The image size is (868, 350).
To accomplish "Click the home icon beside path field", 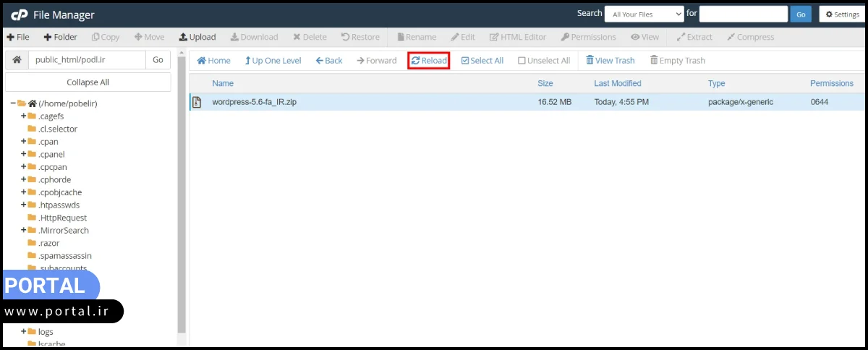I will point(17,60).
